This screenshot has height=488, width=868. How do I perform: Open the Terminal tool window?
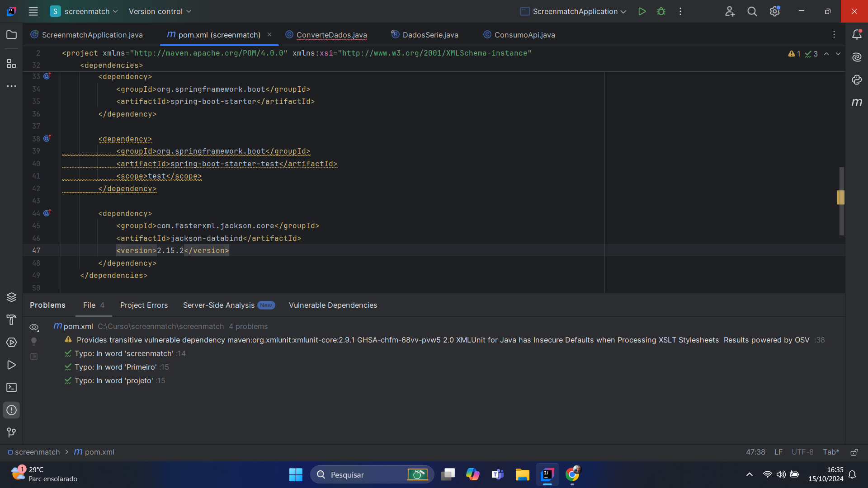(x=11, y=388)
